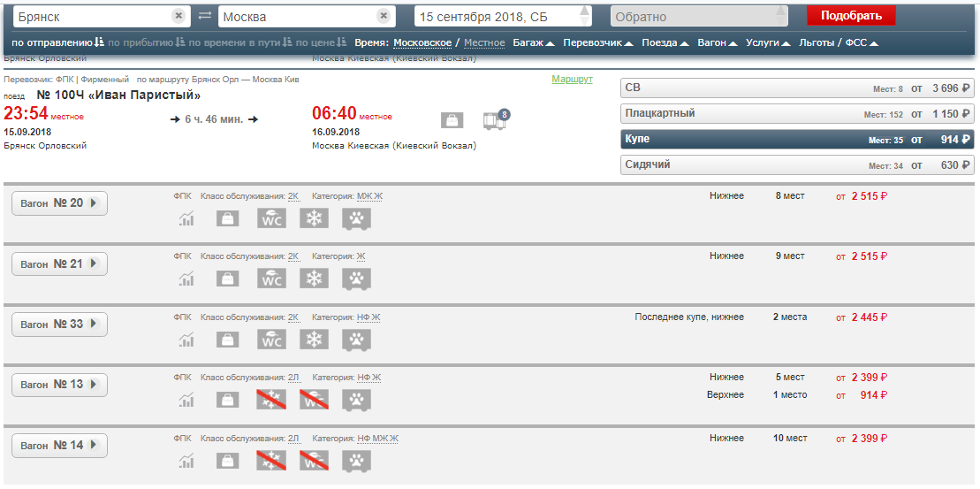Viewport: 980px width, 489px height.
Task: Click the snowflake air conditioning icon for Вагон № 21
Action: tap(314, 279)
